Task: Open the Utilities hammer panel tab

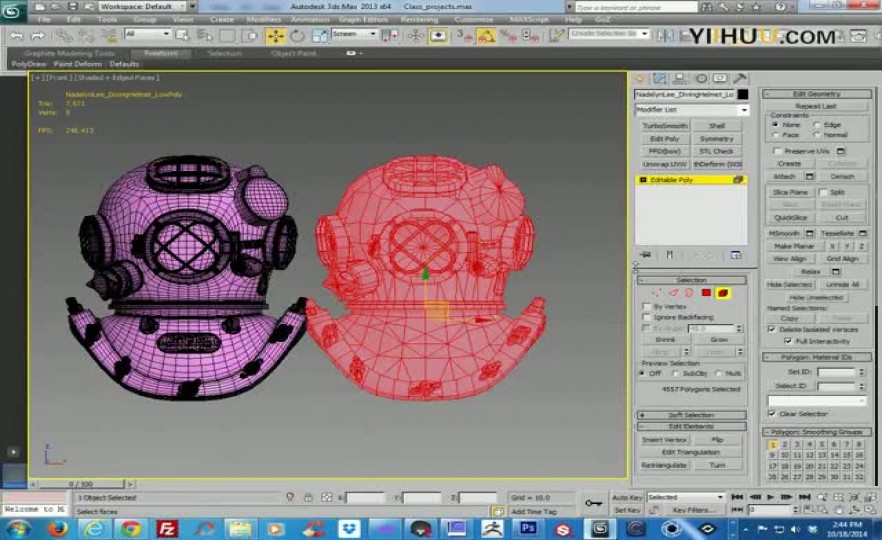Action: tap(740, 78)
